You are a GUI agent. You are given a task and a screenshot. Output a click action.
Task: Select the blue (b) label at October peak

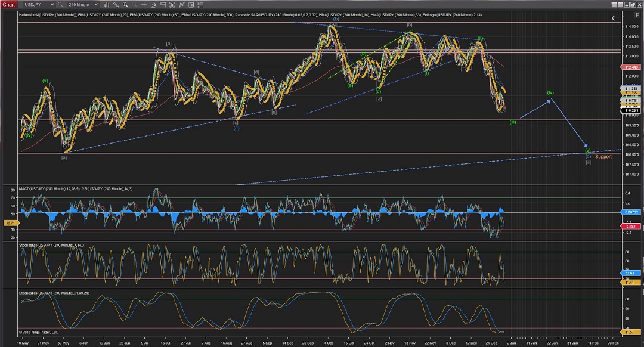[x=336, y=19]
